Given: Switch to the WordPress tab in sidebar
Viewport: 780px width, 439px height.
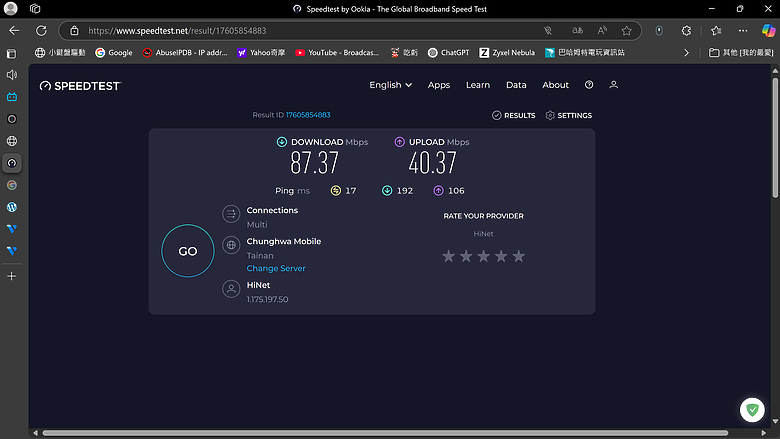Looking at the screenshot, I should [x=11, y=207].
